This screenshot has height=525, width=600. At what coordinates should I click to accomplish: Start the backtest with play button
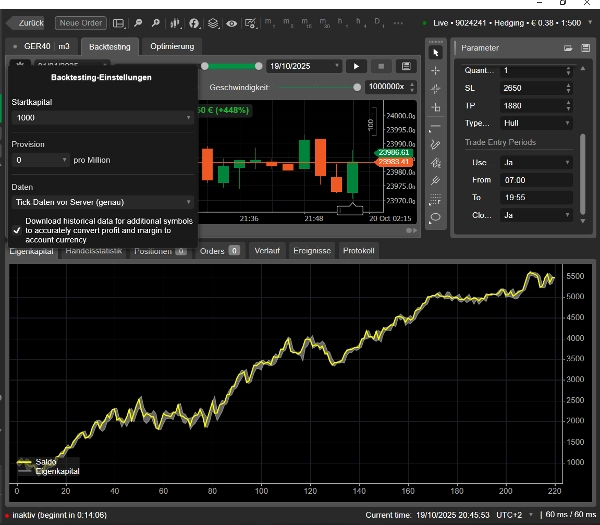356,66
